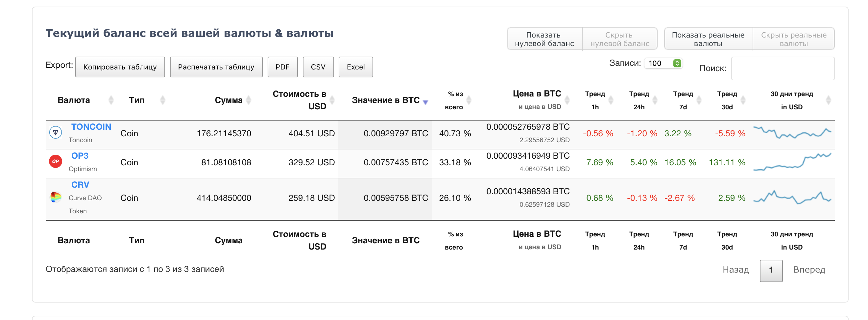Click 259.18 USD value cell

pyautogui.click(x=311, y=198)
